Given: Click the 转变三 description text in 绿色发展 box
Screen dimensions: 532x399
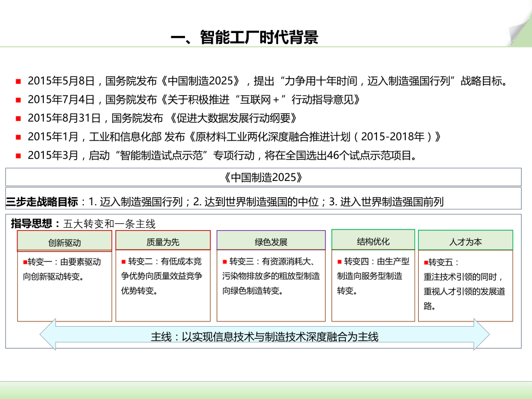Looking at the screenshot, I should [x=270, y=276].
